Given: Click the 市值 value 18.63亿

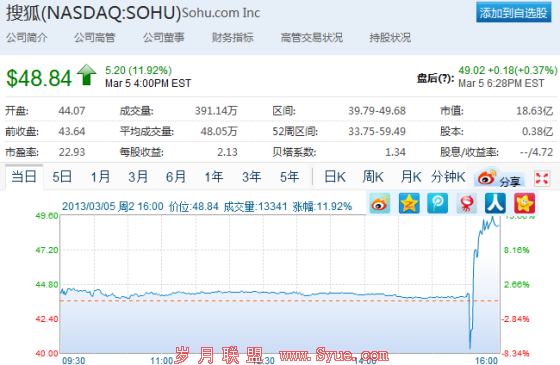Looking at the screenshot, I should pos(535,111).
